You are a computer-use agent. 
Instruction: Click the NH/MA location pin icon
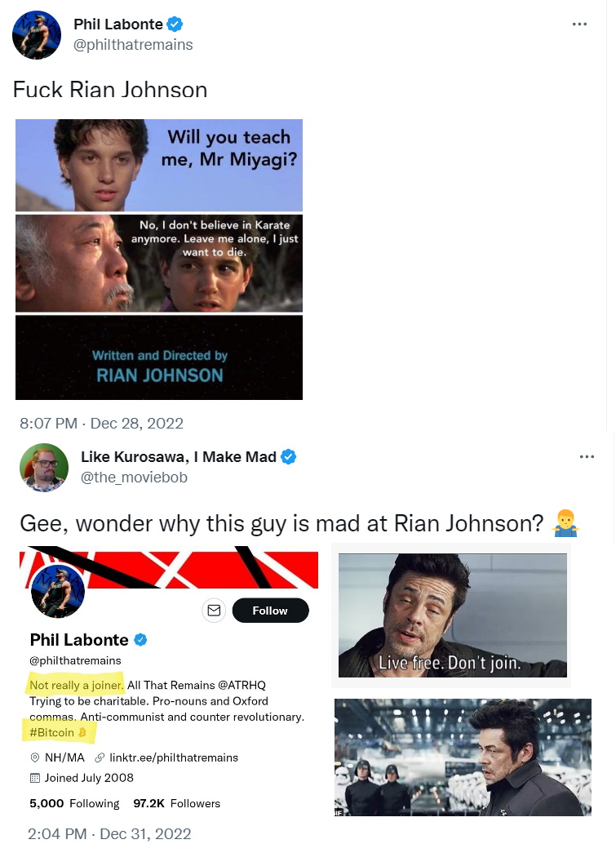click(35, 757)
